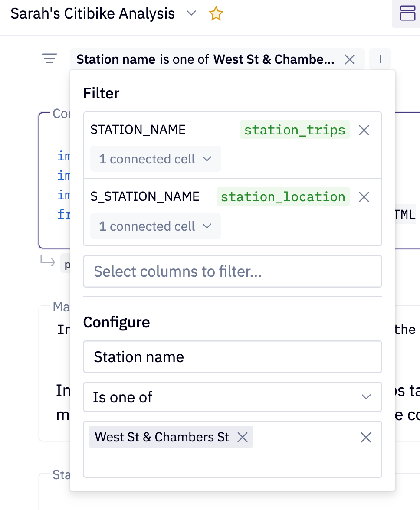This screenshot has width=420, height=510.
Task: Clear all selected filter values
Action: (x=366, y=438)
